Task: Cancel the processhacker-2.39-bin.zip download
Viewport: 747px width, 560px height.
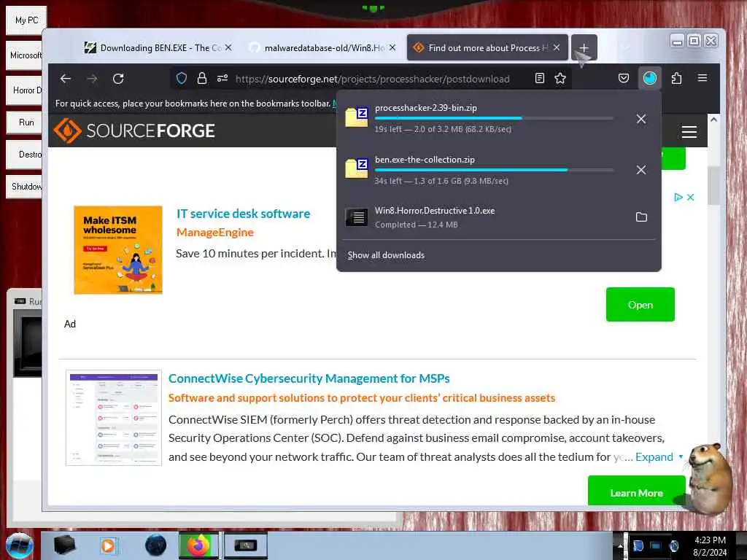Action: (x=641, y=119)
